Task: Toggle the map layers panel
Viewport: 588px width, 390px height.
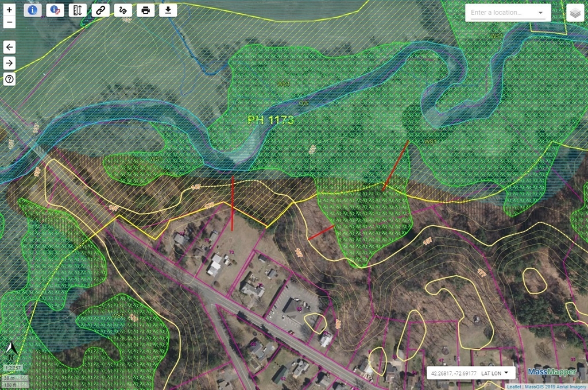Action: (x=574, y=13)
